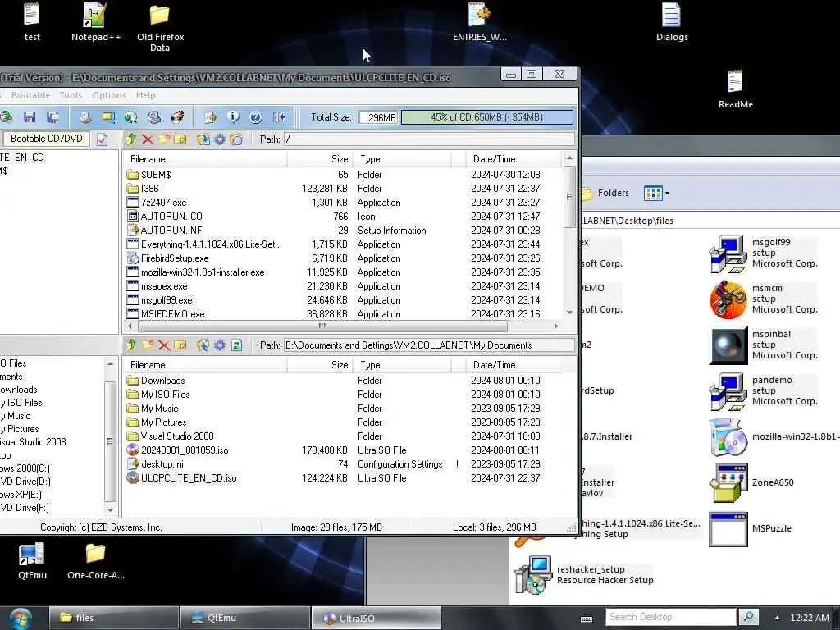The image size is (840, 630).
Task: Select DVD Drive(D:) in local folder tree
Action: point(25,481)
